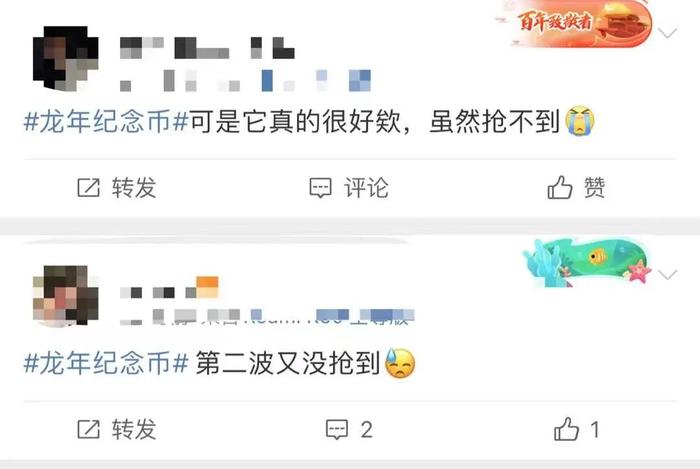Expand the second post's chevron menu
Viewport: 700px width, 469px height.
(x=668, y=274)
